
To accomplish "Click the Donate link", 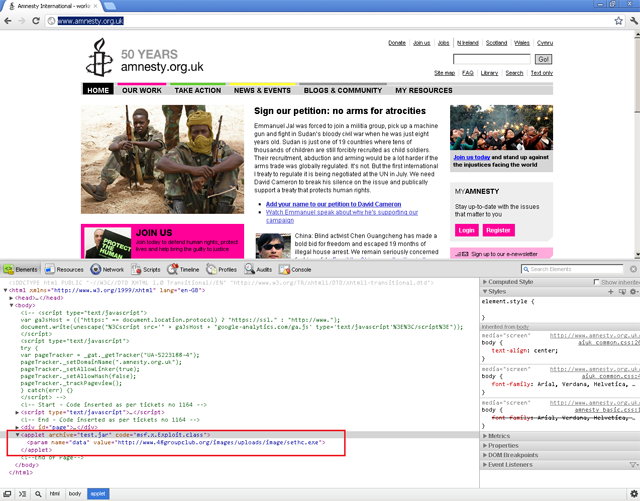I will pyautogui.click(x=397, y=43).
